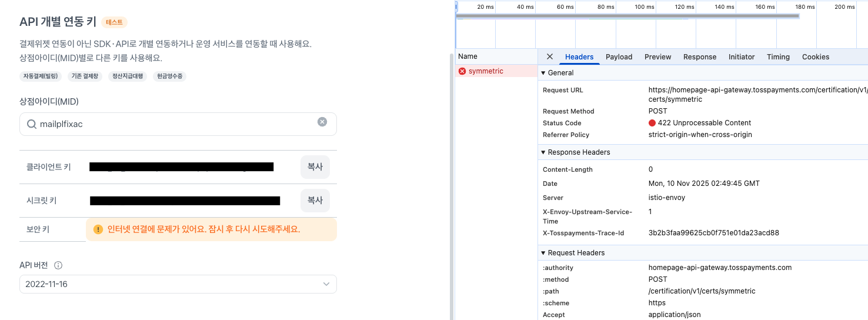The width and height of the screenshot is (868, 320).
Task: Open the Cookies tab
Action: (816, 57)
